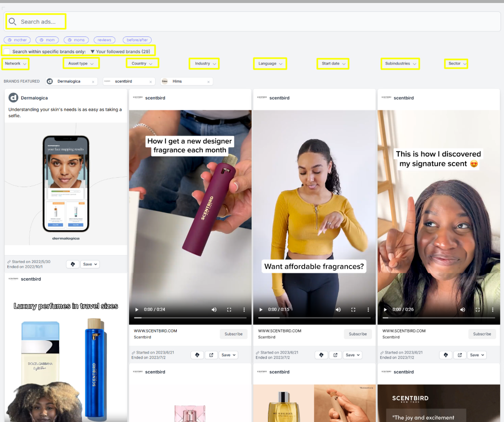Fullscreen the 0:26 scentbird video
This screenshot has height=422, width=504.
point(477,309)
